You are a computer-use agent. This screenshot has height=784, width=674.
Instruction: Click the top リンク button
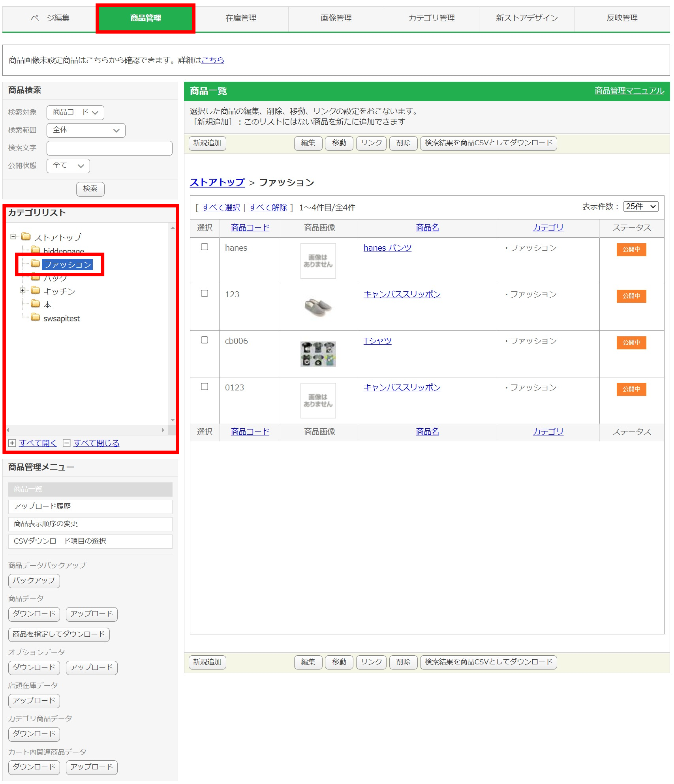371,143
